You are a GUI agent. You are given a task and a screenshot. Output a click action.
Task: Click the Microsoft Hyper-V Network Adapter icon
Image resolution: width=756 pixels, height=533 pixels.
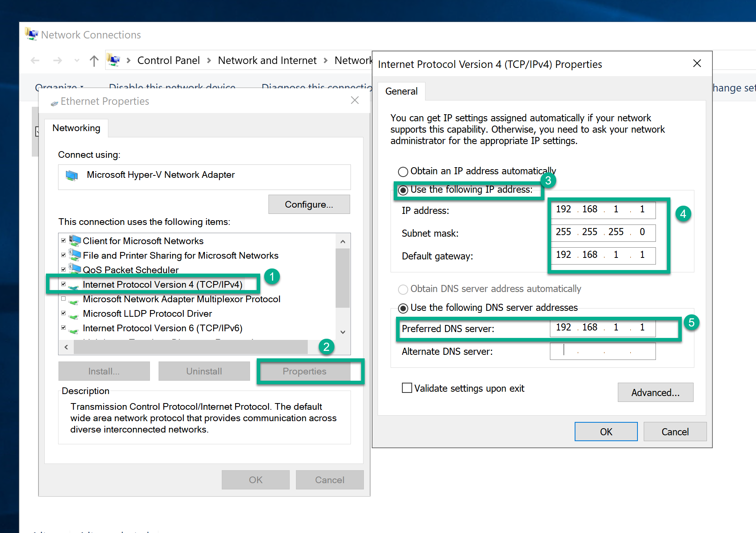(72, 176)
